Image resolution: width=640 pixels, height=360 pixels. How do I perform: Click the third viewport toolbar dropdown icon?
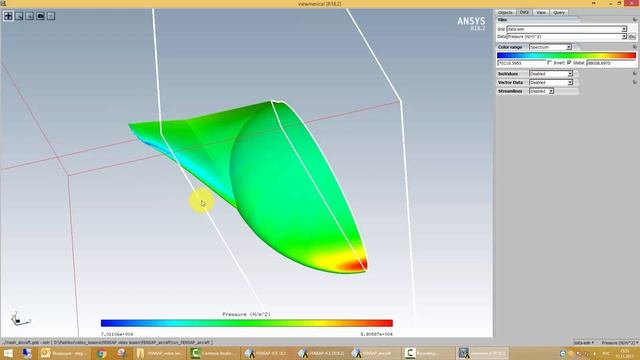coord(30,16)
